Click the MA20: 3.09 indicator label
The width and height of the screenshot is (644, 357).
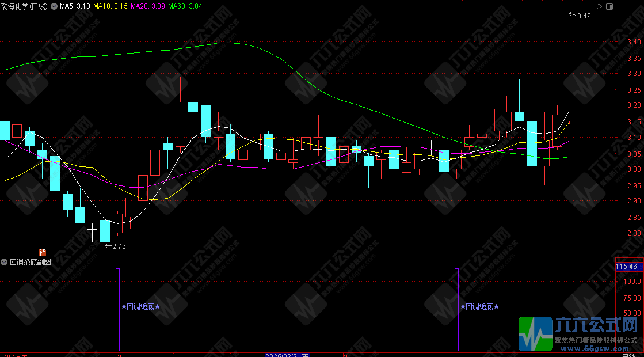[148, 6]
